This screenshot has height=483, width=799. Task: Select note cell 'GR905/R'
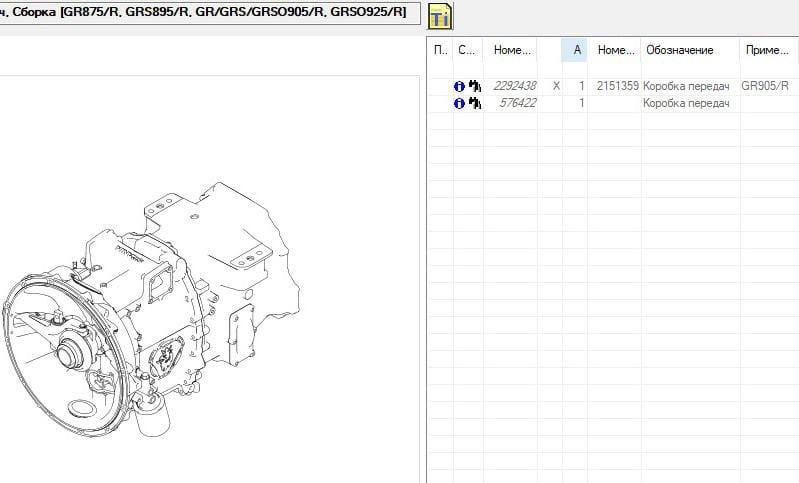765,86
